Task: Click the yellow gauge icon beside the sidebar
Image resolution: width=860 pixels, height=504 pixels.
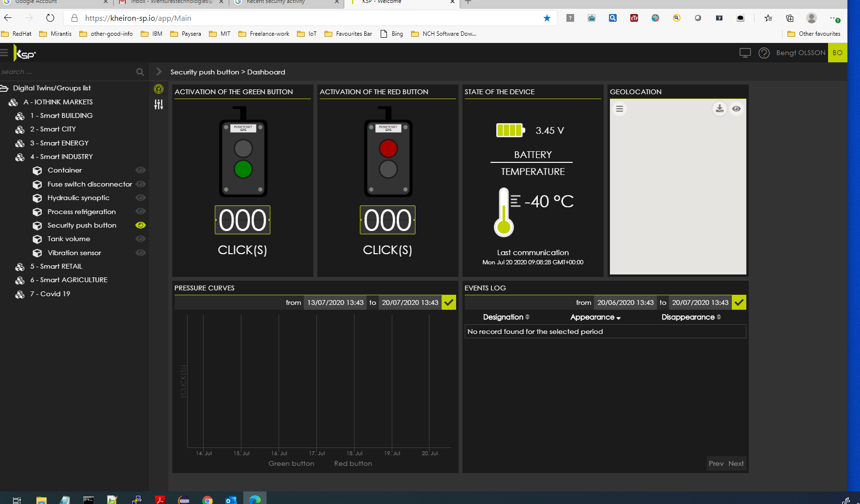Action: [x=159, y=89]
